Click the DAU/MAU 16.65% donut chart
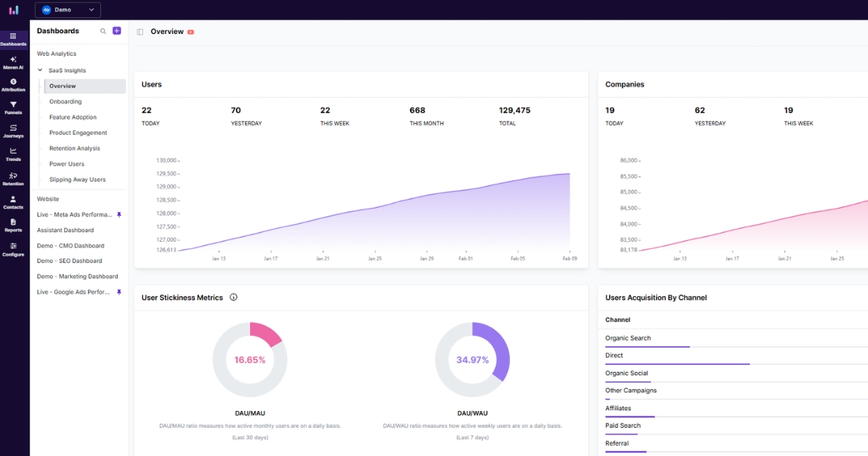The width and height of the screenshot is (868, 456). (250, 360)
